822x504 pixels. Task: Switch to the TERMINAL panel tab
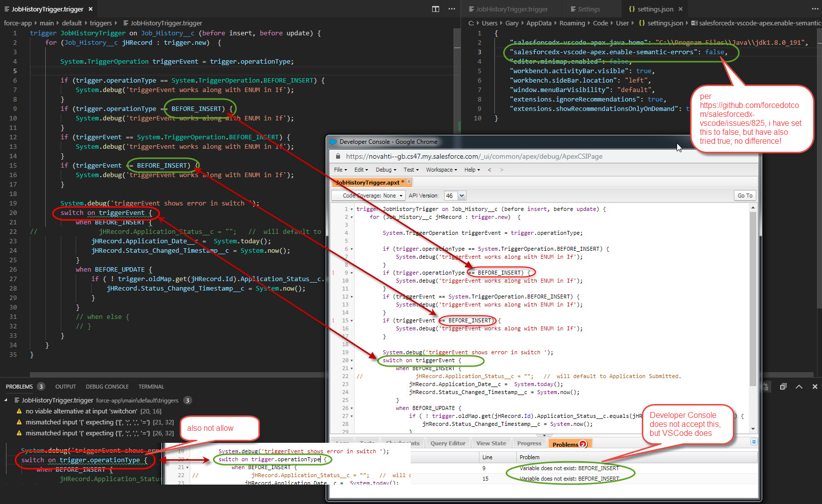pos(151,386)
